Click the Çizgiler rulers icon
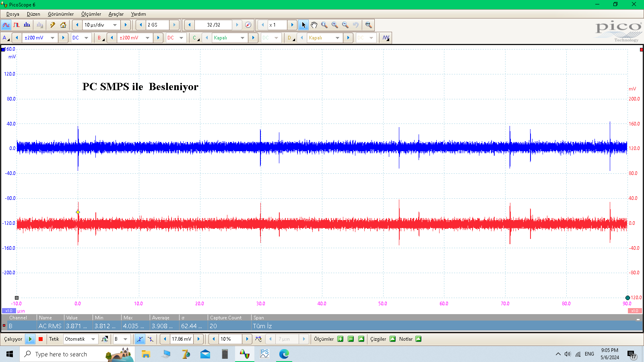 (393, 339)
